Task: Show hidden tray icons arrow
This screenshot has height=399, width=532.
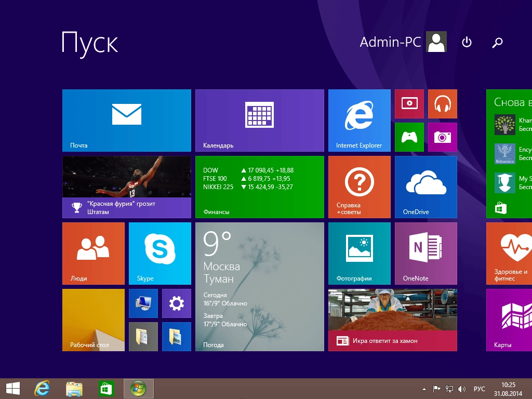Action: 424,389
